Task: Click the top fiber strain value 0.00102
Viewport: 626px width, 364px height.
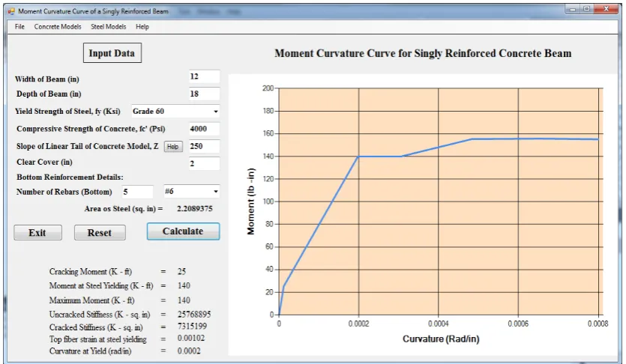Action: (191, 338)
